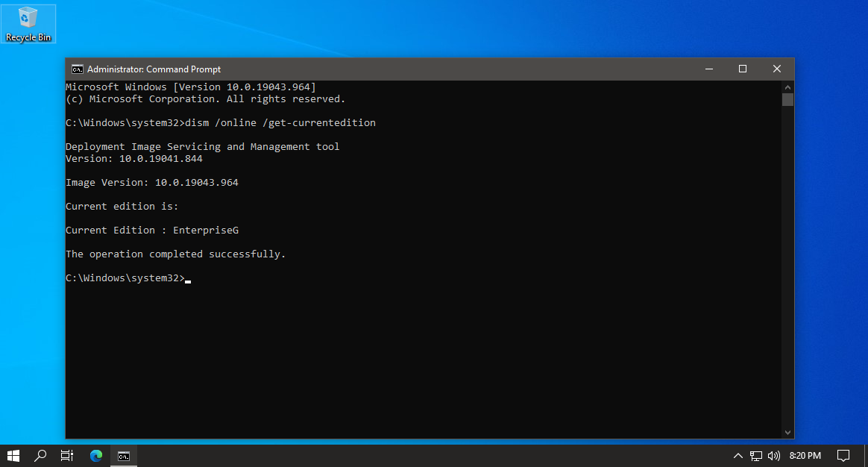This screenshot has width=868, height=467.
Task: Click the last 'C:\Windows\system32>' prompt with cursor
Action: pos(128,278)
